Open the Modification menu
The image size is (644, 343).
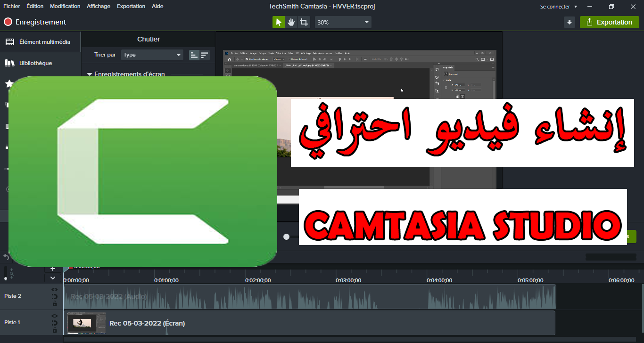click(65, 6)
